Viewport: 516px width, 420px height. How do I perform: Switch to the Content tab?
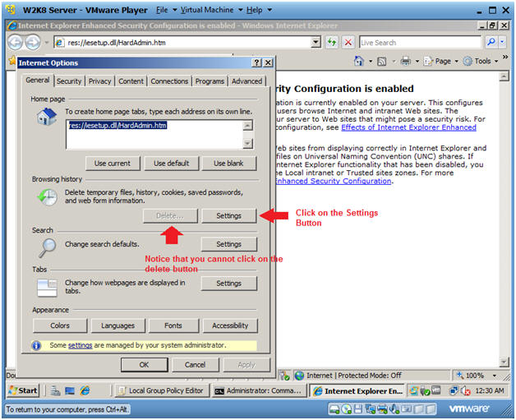point(131,81)
